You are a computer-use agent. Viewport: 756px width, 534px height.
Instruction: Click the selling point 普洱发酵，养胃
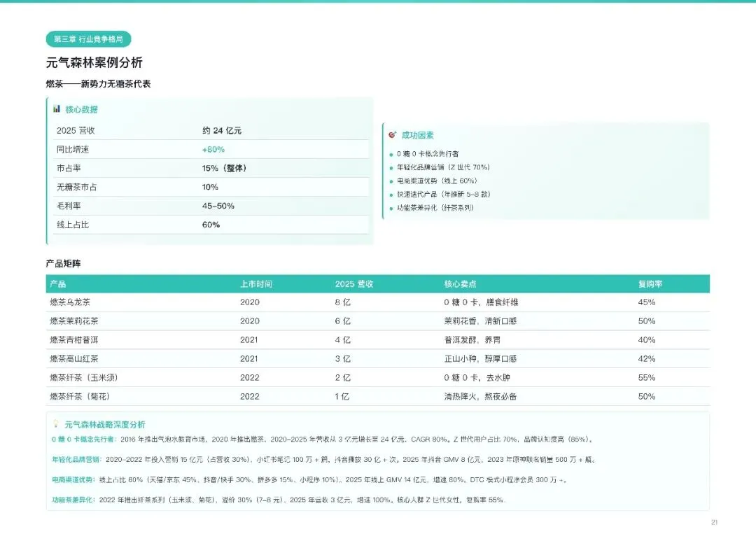tap(472, 339)
